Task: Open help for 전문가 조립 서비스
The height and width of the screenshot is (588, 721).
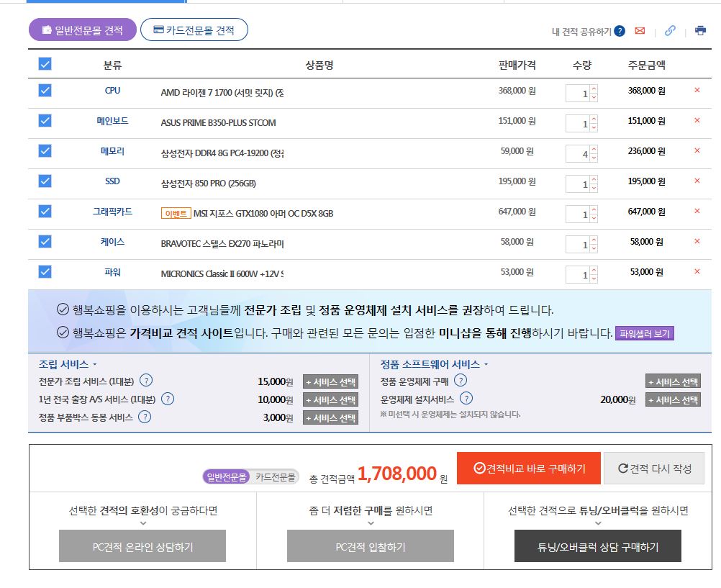Action: (x=146, y=381)
